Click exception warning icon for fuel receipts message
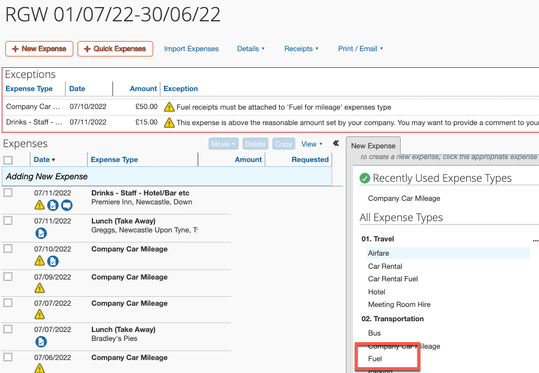 click(169, 107)
